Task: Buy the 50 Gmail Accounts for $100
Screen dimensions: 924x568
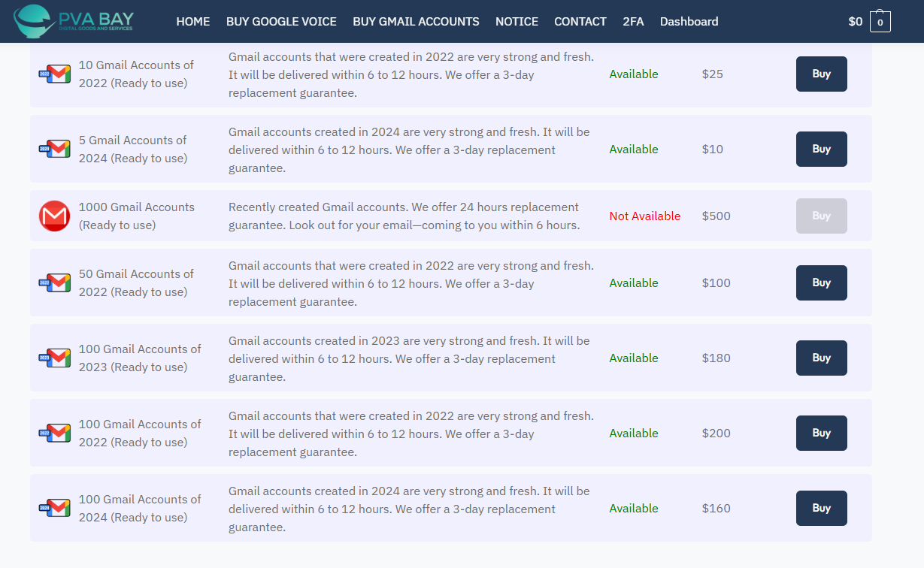Action: point(821,283)
